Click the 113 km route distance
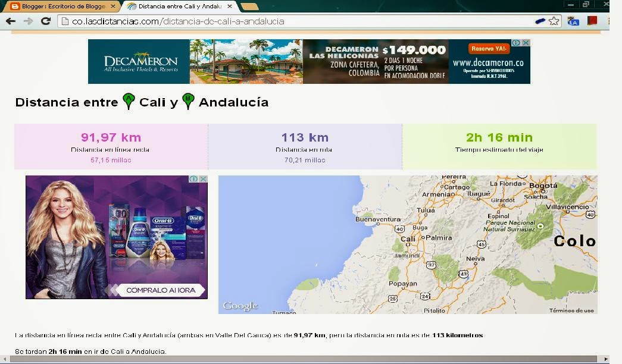The height and width of the screenshot is (364, 622). [x=305, y=137]
